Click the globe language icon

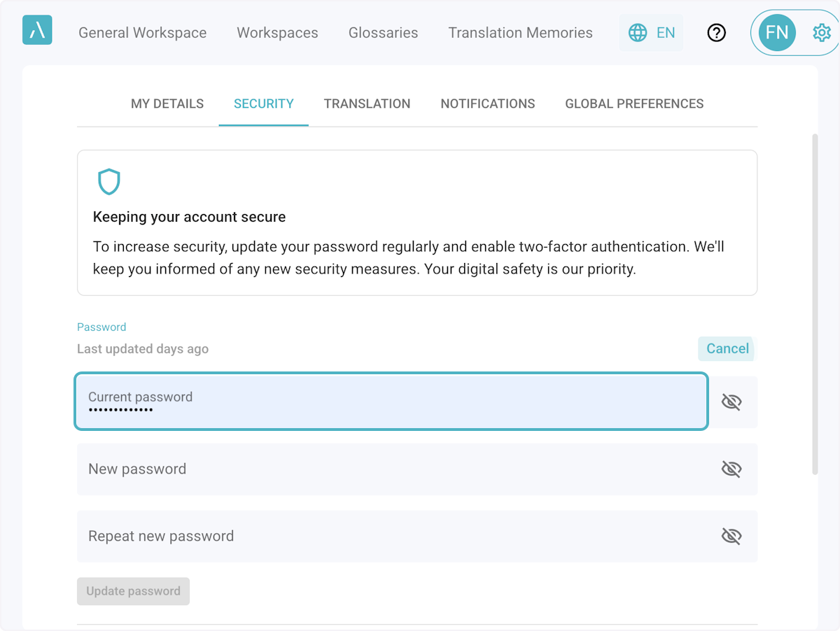(x=637, y=33)
